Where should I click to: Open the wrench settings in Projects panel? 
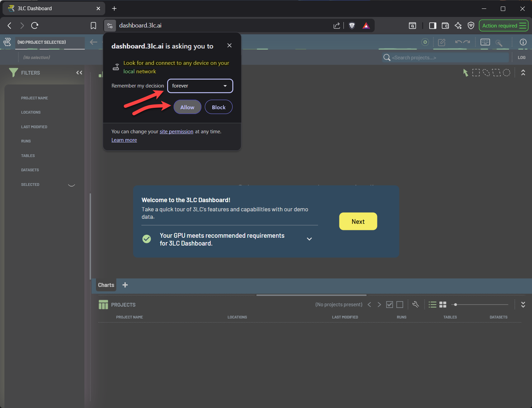click(416, 305)
